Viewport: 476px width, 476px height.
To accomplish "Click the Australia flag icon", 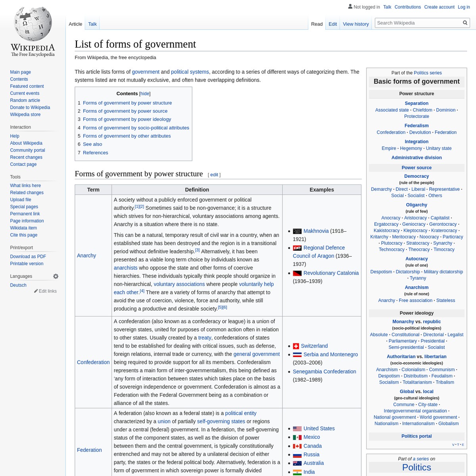I will [x=297, y=463].
